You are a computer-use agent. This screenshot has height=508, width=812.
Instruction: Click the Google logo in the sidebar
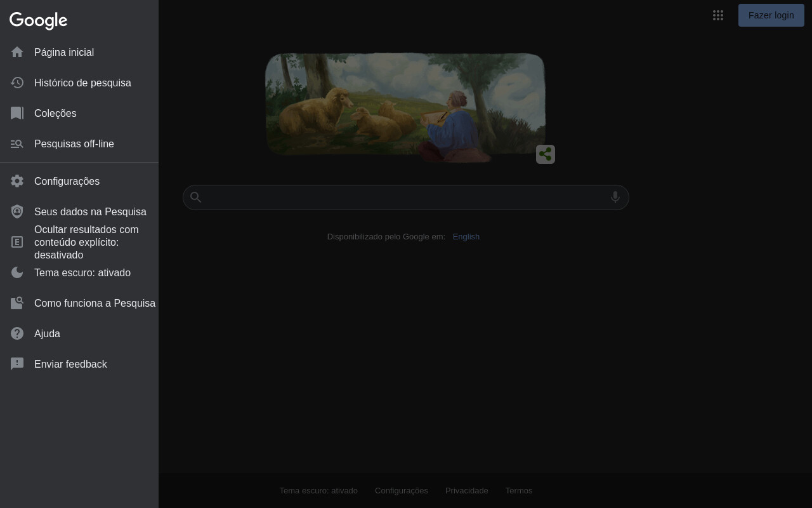38,20
